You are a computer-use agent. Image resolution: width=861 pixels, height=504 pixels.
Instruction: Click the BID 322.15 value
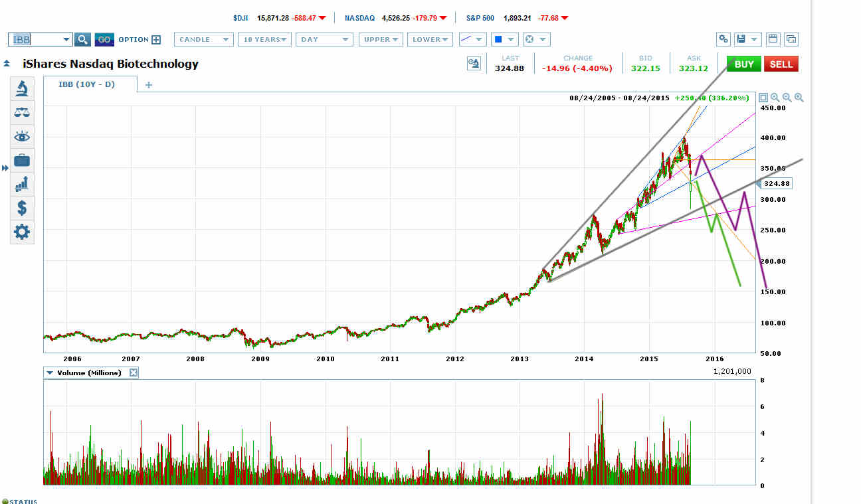pyautogui.click(x=646, y=68)
